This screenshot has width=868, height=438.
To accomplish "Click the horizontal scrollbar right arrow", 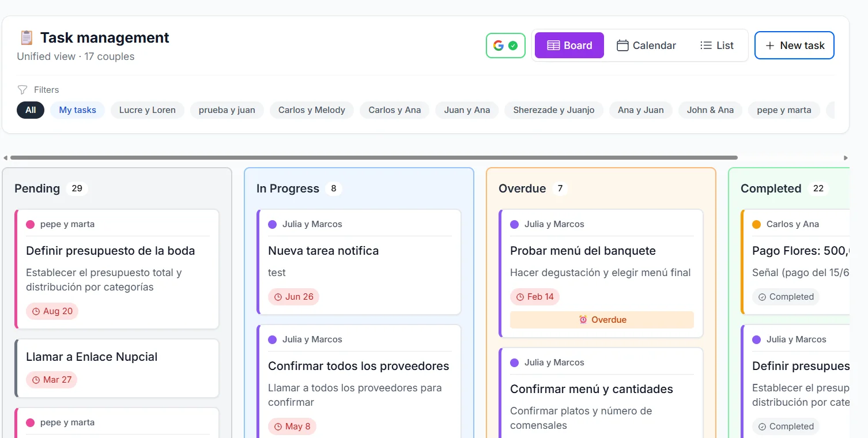I will coord(846,157).
